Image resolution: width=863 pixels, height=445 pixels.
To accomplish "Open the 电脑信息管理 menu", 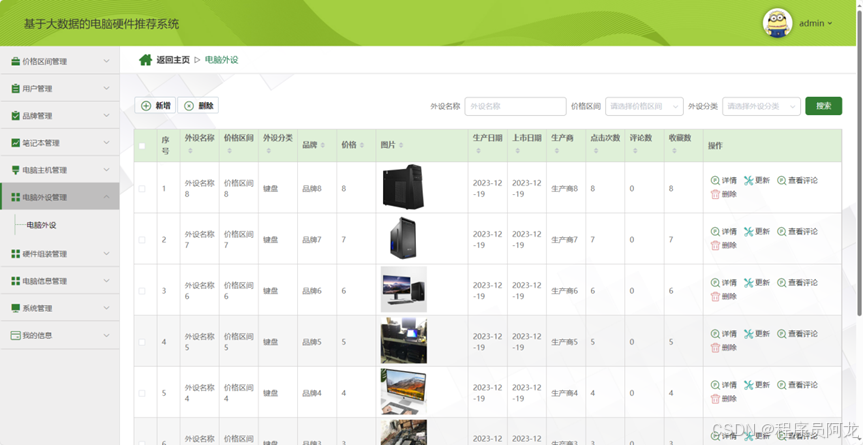I will (59, 281).
